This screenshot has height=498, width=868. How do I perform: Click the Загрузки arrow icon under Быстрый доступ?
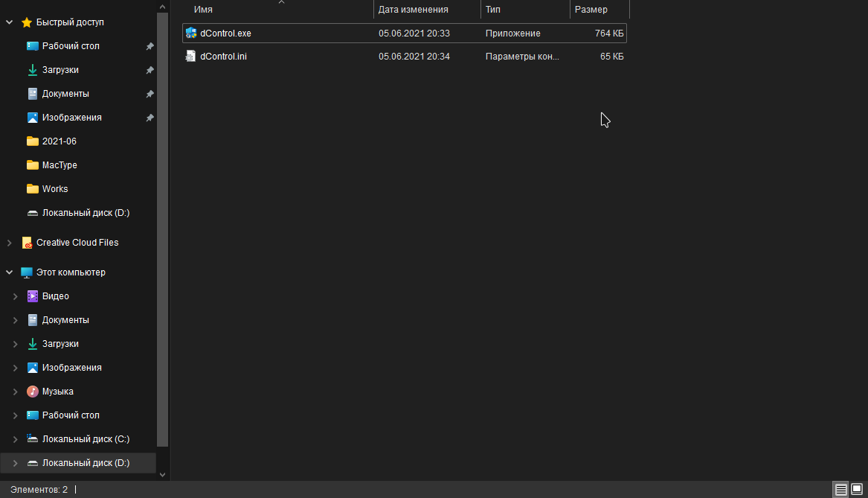(x=33, y=70)
